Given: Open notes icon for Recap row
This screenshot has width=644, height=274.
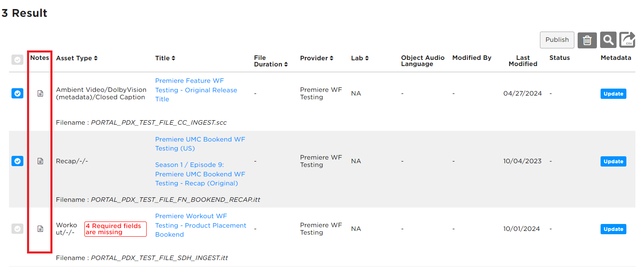Looking at the screenshot, I should [40, 161].
